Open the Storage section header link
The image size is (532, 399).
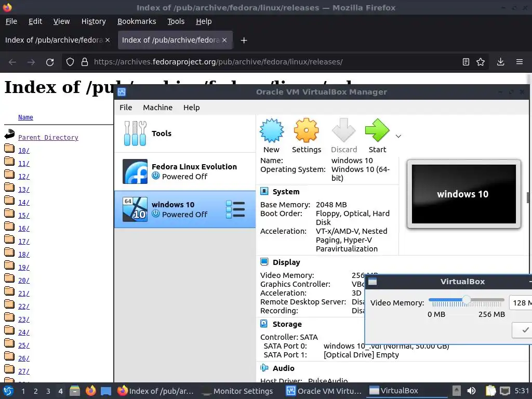tap(287, 324)
